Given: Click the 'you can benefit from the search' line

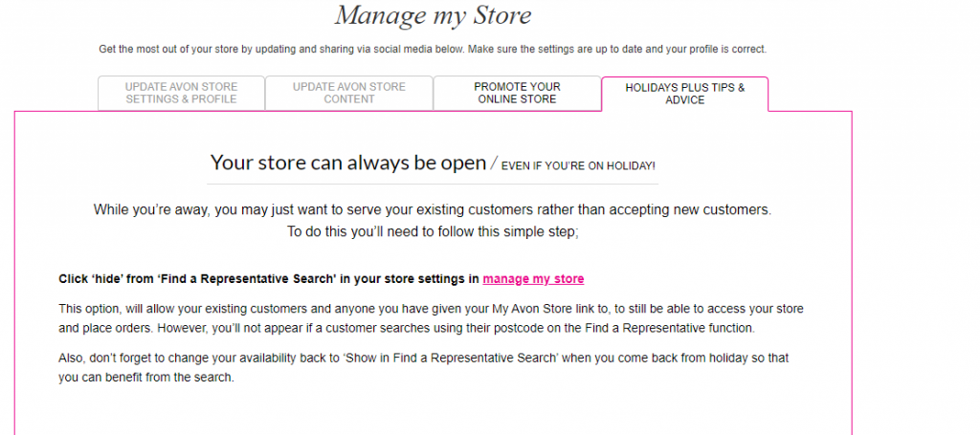Looking at the screenshot, I should [146, 378].
